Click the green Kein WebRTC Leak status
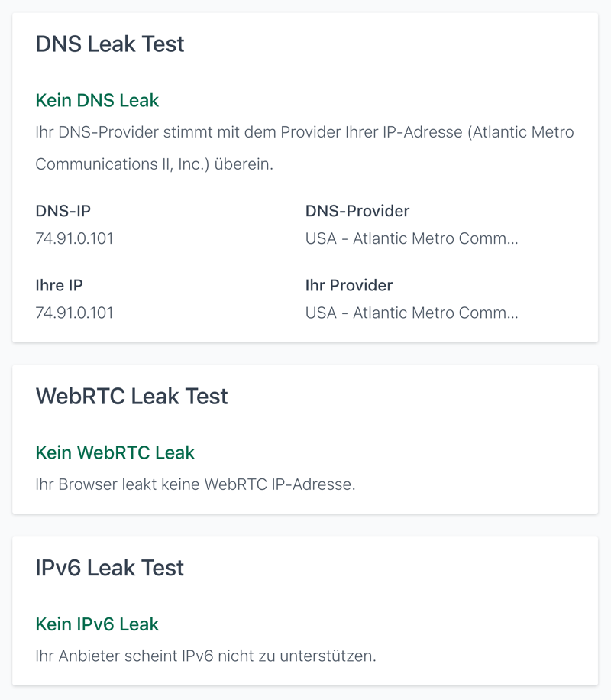The image size is (611, 700). pyautogui.click(x=115, y=452)
